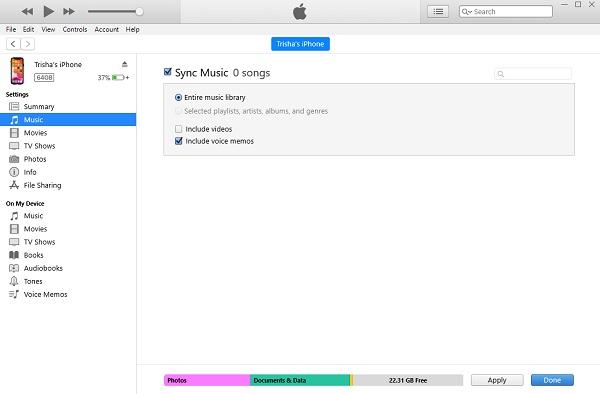The width and height of the screenshot is (600, 394).
Task: Open Audiobooks under On My Device
Action: (68, 268)
